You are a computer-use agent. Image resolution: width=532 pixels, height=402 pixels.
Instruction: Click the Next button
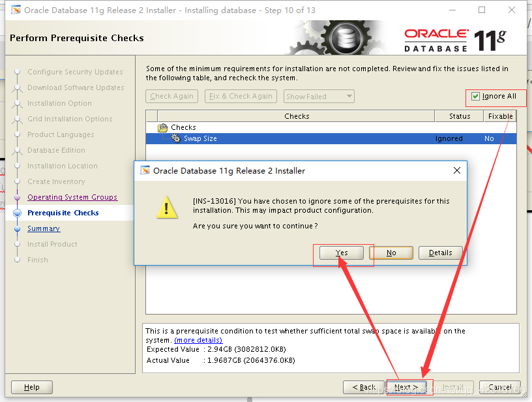[406, 387]
